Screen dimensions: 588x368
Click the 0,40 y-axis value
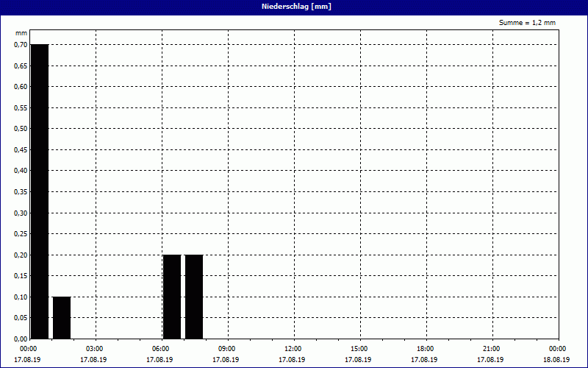click(21, 171)
